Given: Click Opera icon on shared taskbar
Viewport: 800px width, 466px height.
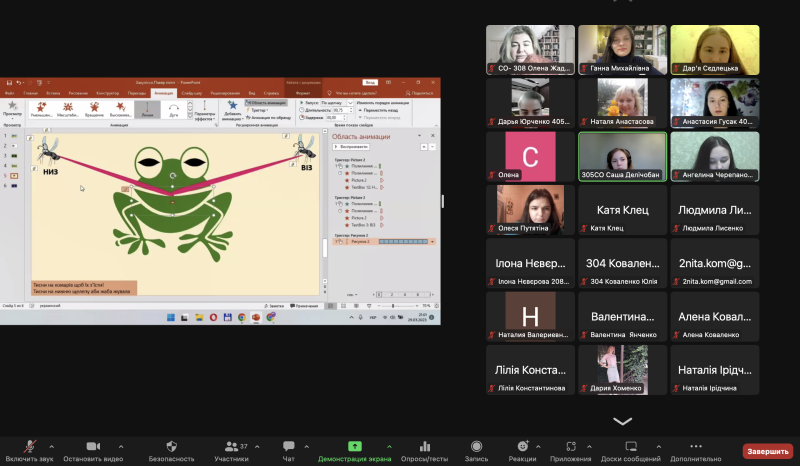Looking at the screenshot, I should (213, 317).
